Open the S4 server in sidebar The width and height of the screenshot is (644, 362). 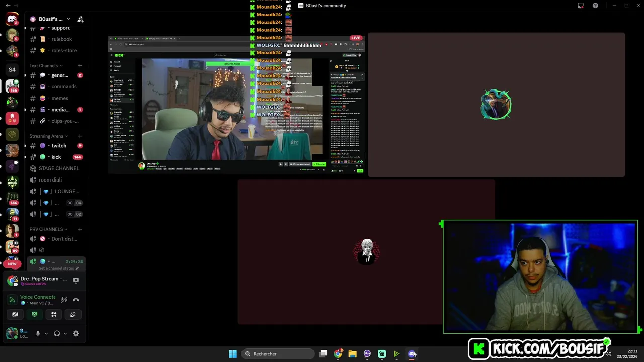point(12,69)
